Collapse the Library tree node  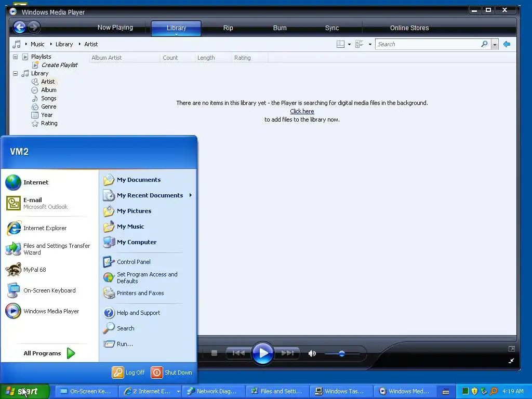(15, 73)
